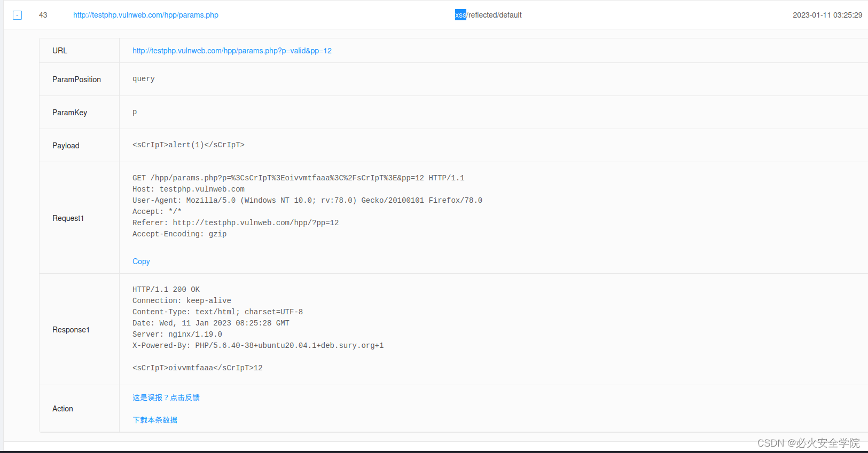Click the Host: testphp.vulnweb.com line

pos(189,189)
